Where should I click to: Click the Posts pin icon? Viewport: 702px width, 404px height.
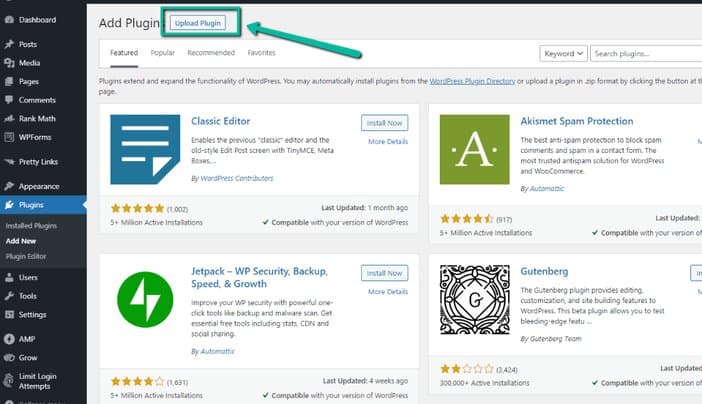pyautogui.click(x=9, y=44)
